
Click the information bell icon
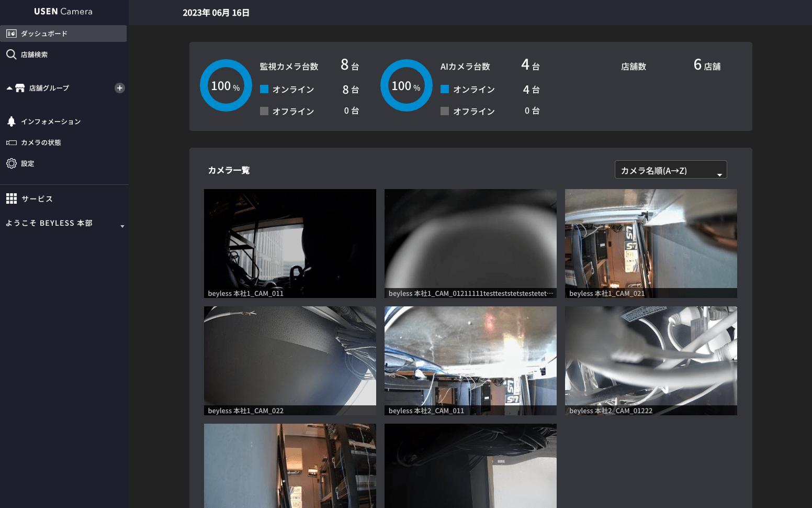11,122
